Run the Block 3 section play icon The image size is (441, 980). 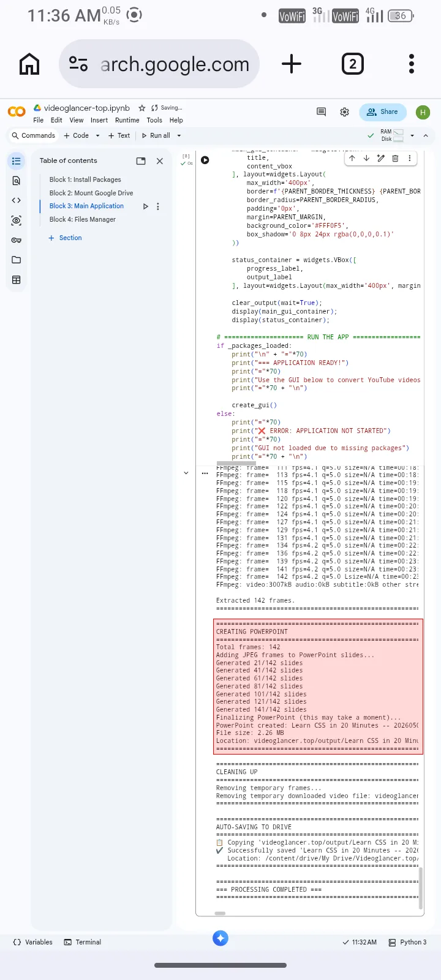coord(145,206)
